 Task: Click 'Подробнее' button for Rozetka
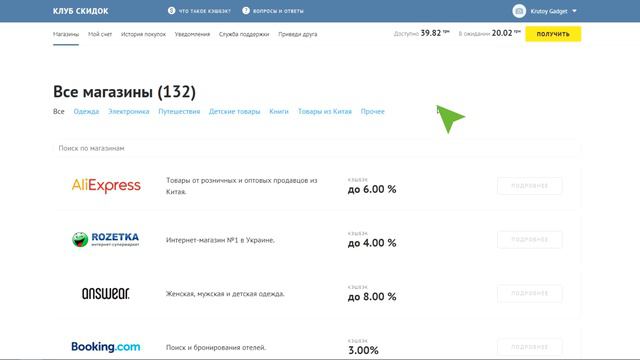tap(529, 240)
